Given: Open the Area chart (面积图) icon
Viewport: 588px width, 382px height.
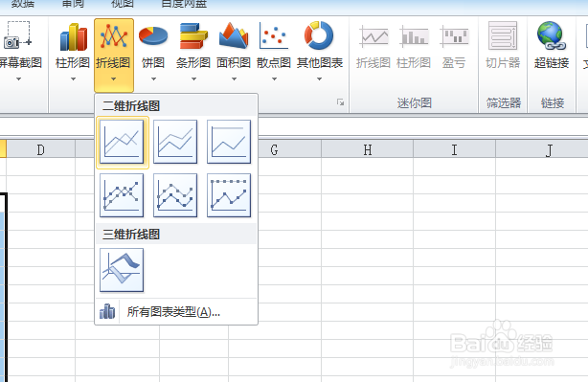Looking at the screenshot, I should [x=234, y=35].
